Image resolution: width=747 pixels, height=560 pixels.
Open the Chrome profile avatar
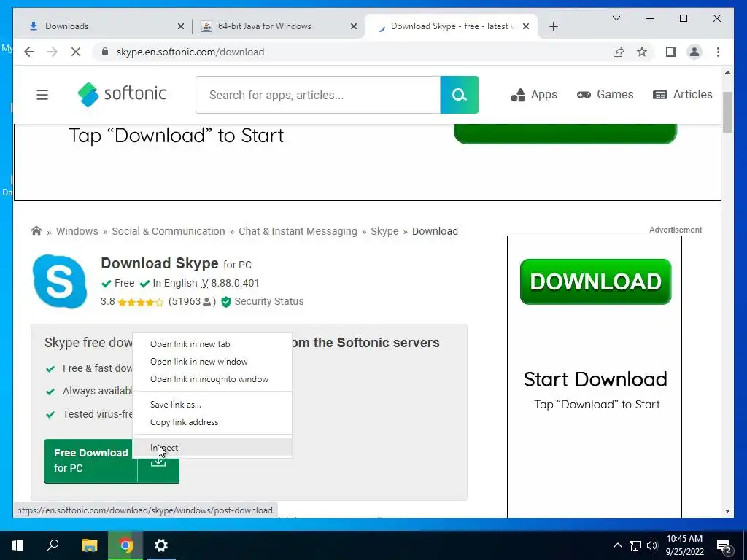click(x=694, y=52)
